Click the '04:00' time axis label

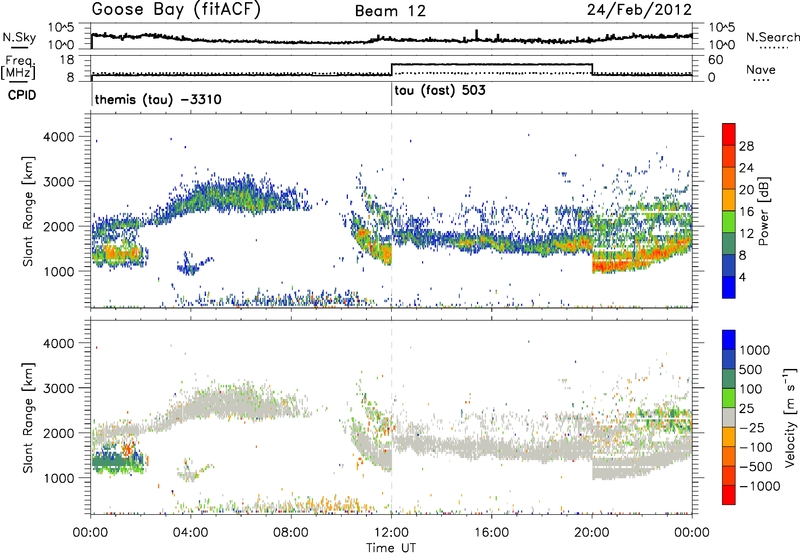pyautogui.click(x=191, y=533)
